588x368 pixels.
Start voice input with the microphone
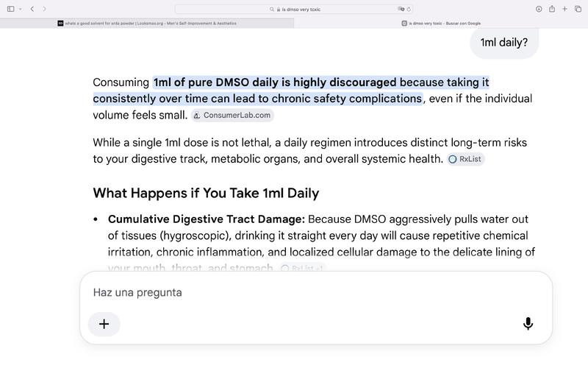[x=528, y=324]
